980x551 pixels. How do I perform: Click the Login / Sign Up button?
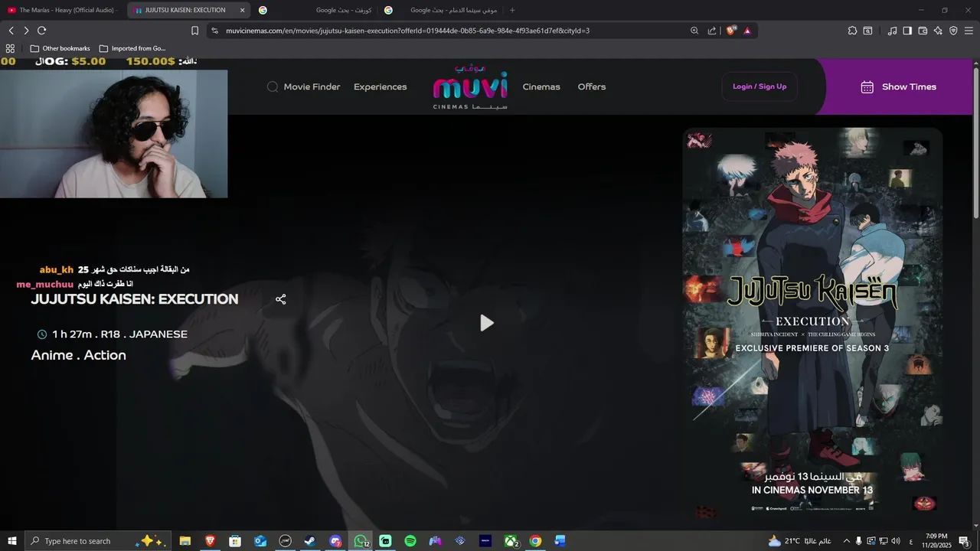coord(759,86)
